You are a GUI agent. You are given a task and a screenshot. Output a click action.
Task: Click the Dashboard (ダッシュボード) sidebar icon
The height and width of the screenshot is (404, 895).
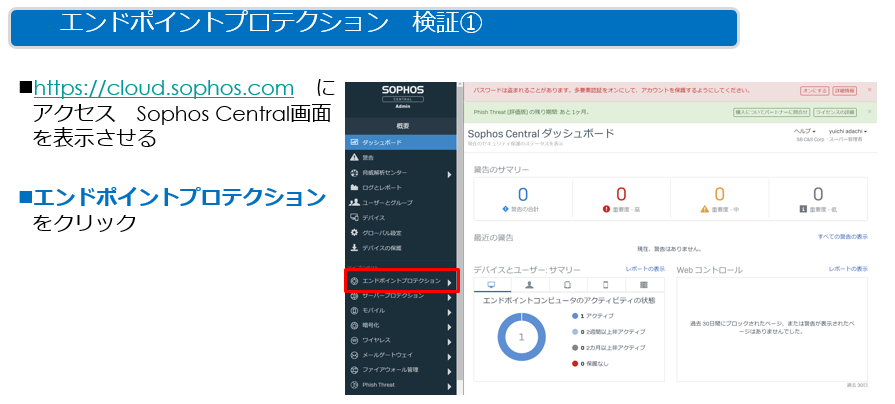(354, 142)
